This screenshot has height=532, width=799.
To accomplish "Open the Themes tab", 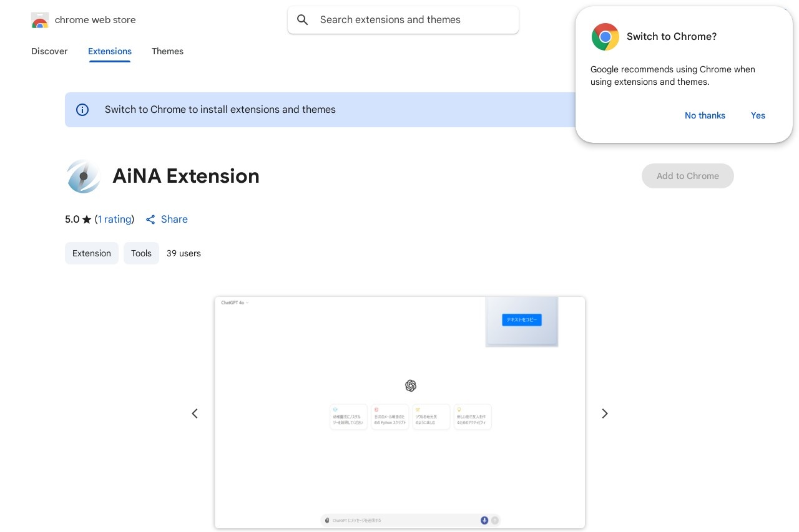I will (167, 51).
